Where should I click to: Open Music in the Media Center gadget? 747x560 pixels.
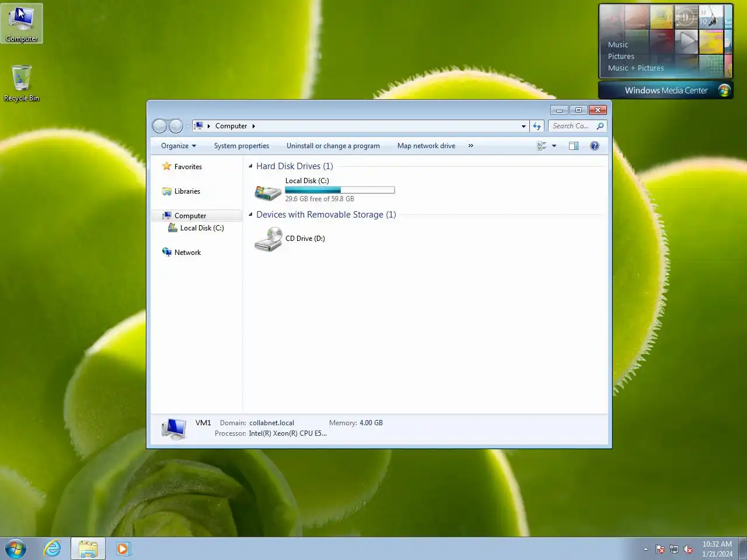coord(618,45)
